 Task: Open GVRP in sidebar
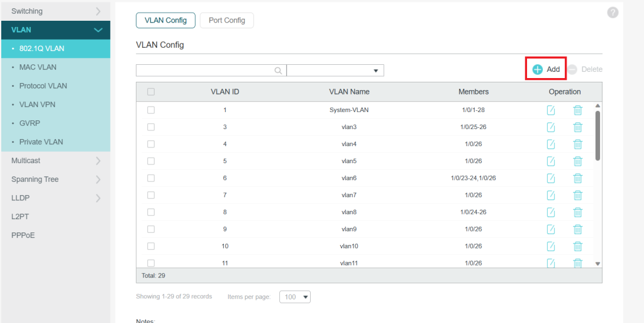(x=55, y=123)
